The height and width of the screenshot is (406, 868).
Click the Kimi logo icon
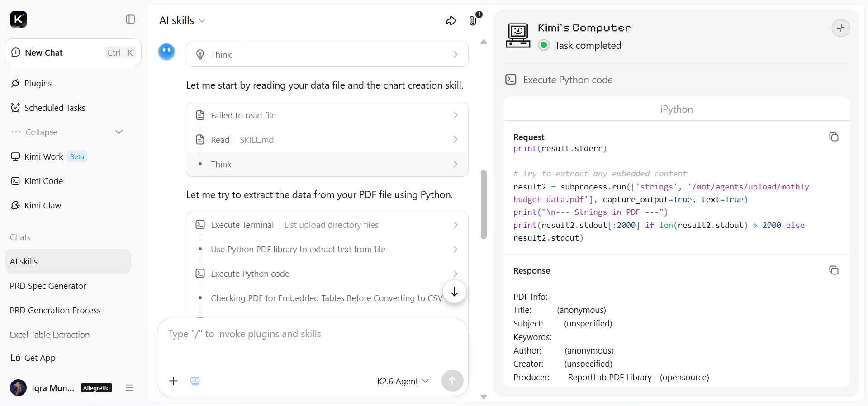click(19, 19)
